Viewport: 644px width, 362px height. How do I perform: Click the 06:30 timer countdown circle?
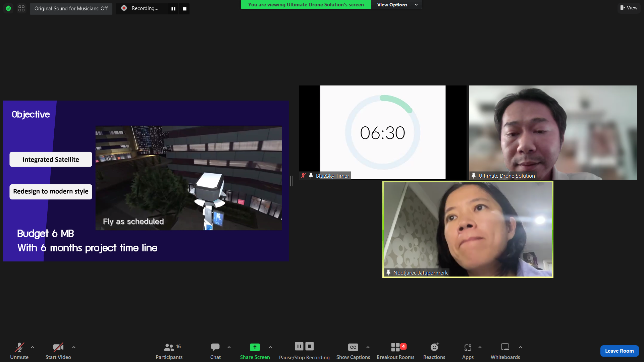pyautogui.click(x=382, y=132)
